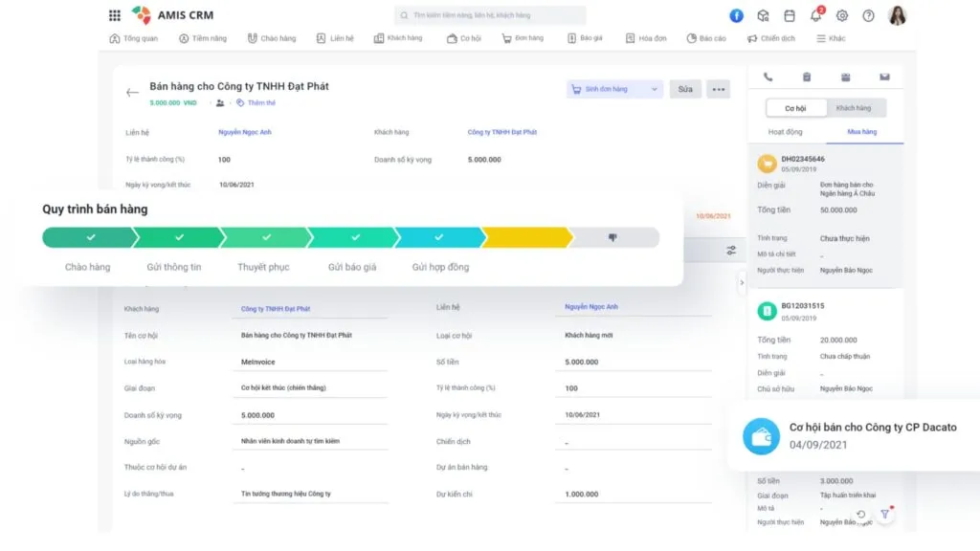Open the Facebook integration icon
980x551 pixels.
click(x=736, y=15)
